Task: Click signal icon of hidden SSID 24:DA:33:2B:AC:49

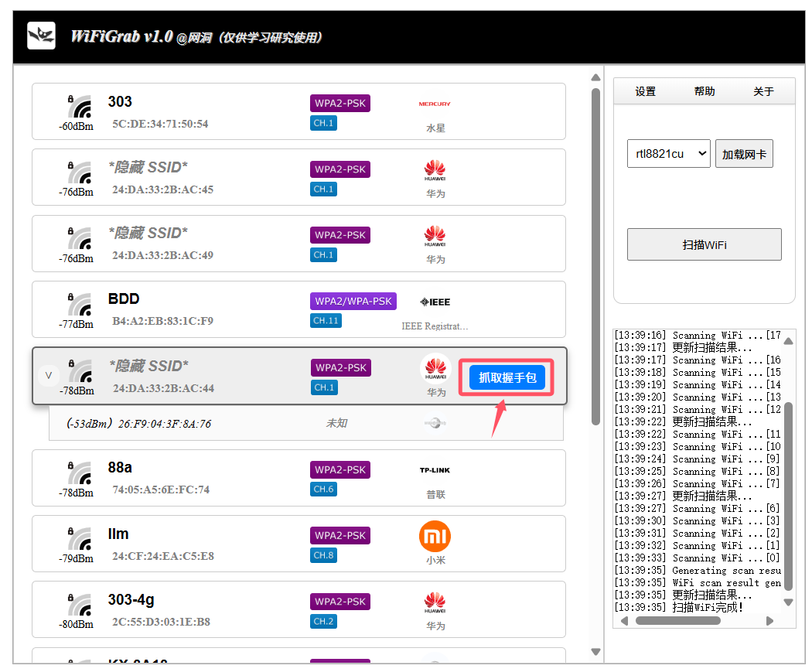Action: (x=80, y=237)
